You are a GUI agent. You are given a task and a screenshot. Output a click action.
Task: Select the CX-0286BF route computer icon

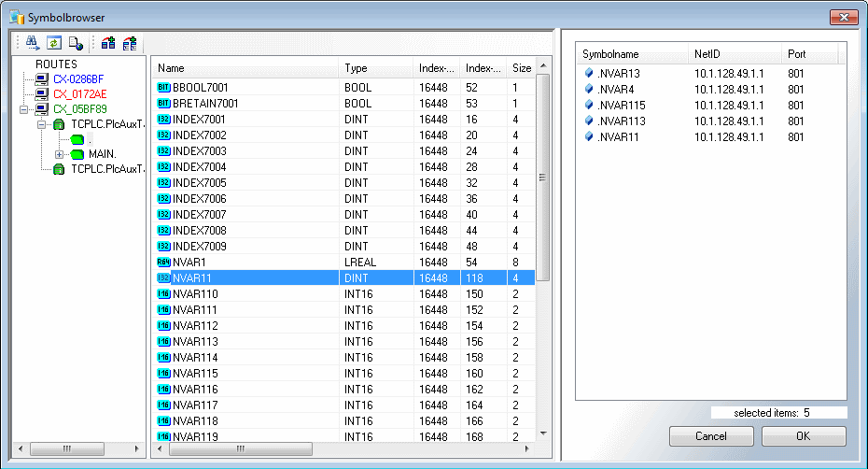pos(41,79)
